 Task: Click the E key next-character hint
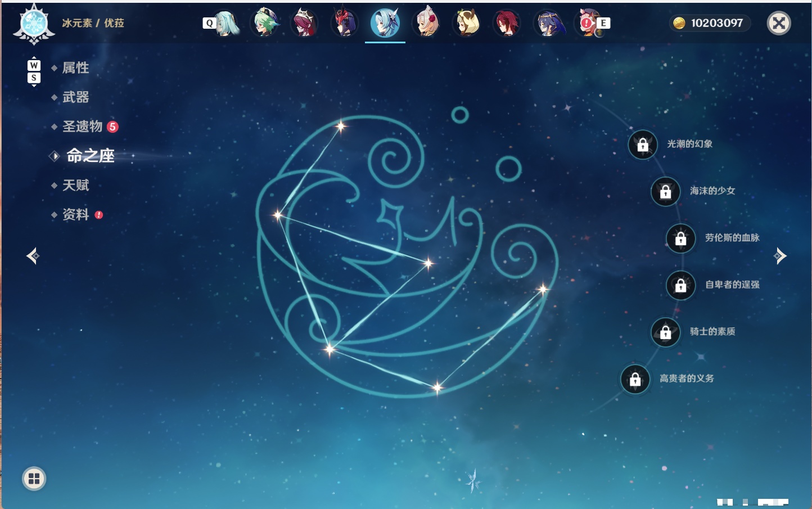pyautogui.click(x=603, y=23)
